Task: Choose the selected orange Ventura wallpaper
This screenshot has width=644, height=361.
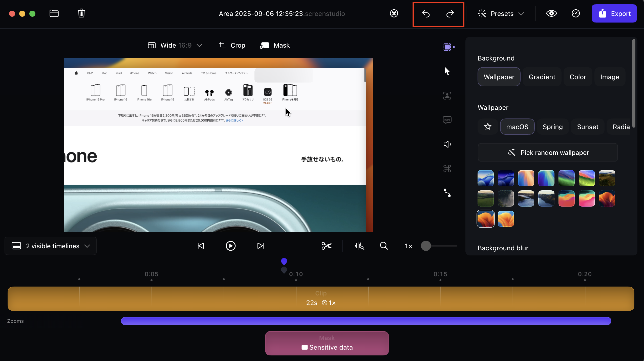Action: (x=485, y=218)
